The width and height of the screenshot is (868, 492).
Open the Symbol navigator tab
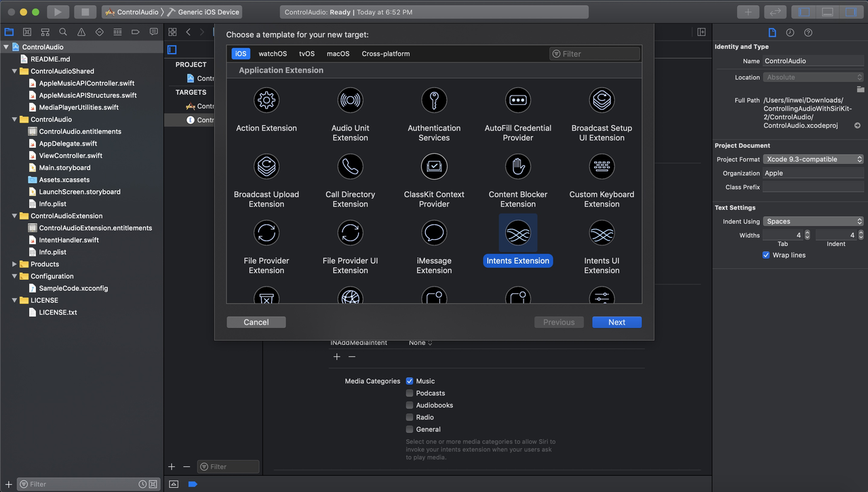point(45,32)
